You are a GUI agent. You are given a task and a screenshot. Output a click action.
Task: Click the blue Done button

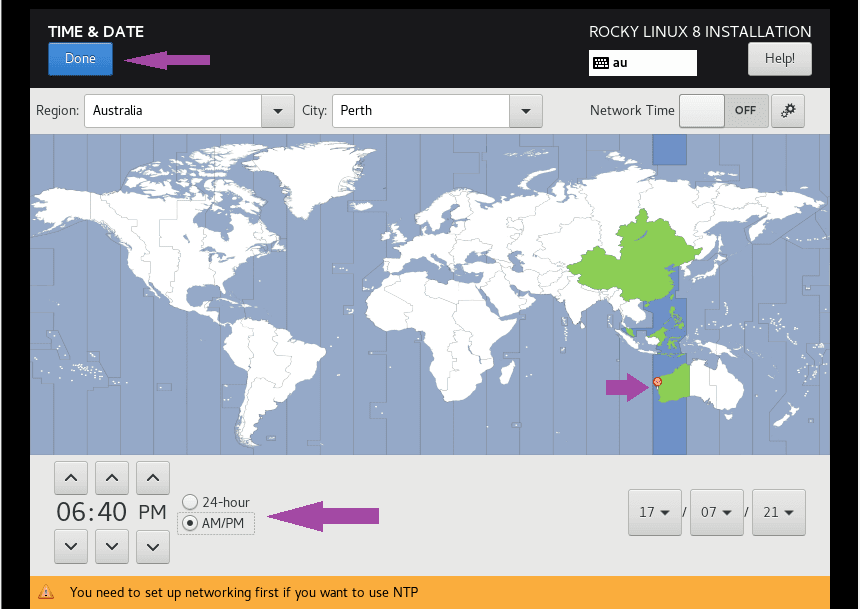(80, 59)
